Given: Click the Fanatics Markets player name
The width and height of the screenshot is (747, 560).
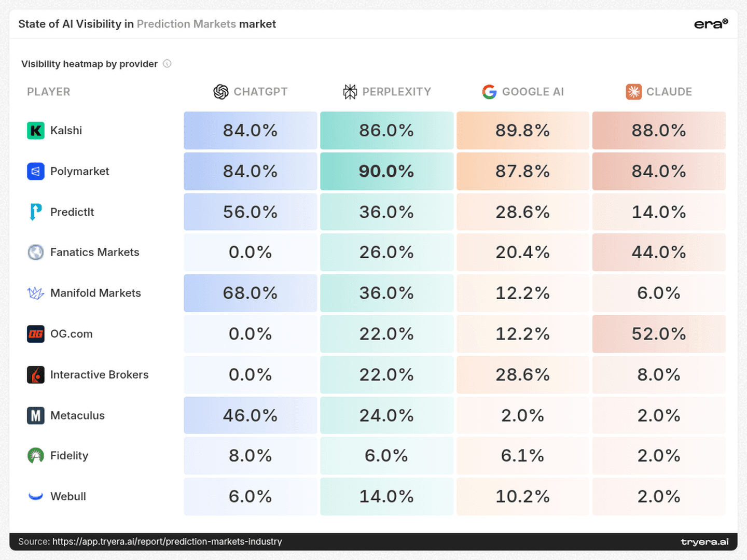Looking at the screenshot, I should pos(95,253).
